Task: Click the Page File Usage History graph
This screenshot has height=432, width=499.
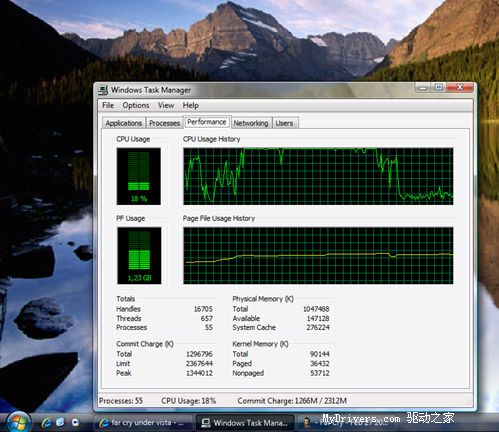Action: (318, 256)
